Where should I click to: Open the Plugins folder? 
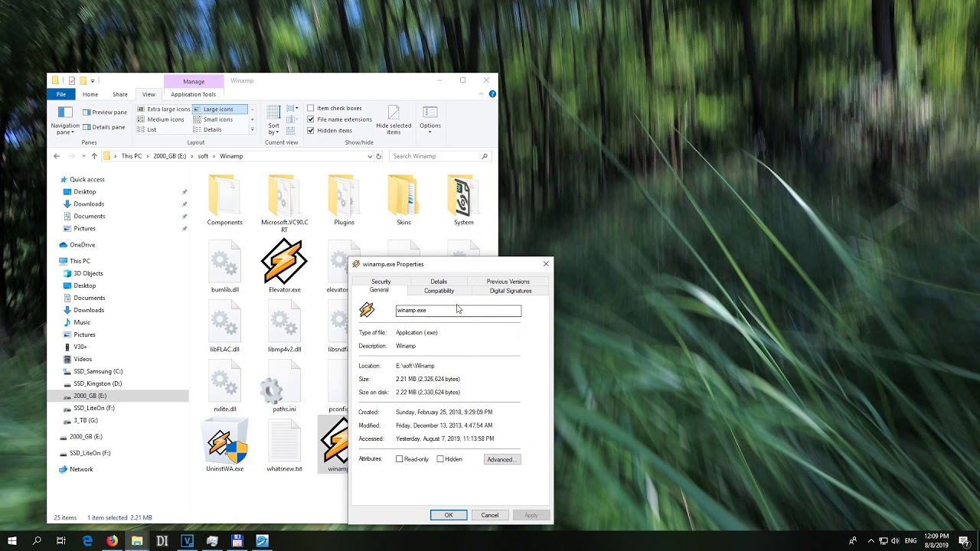tap(344, 196)
